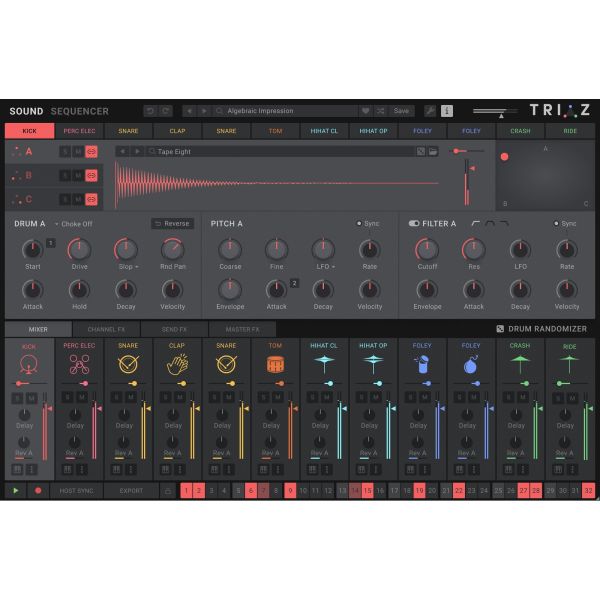Select the HIHAT CL drum tab

coord(324,131)
